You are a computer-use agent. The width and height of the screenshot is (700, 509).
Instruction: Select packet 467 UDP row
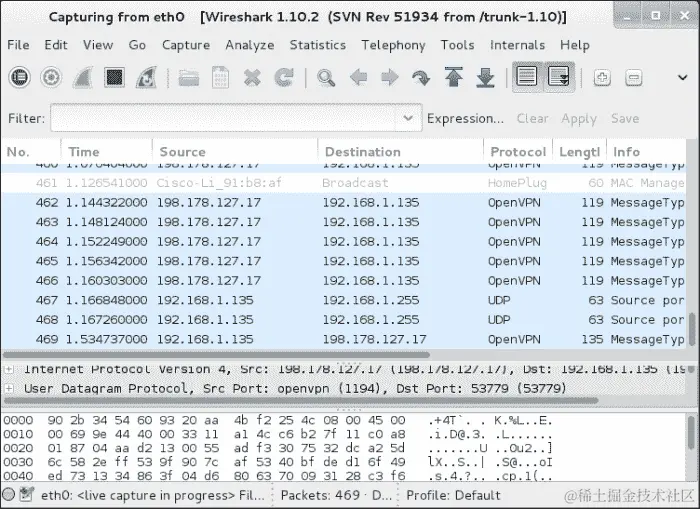[343, 300]
